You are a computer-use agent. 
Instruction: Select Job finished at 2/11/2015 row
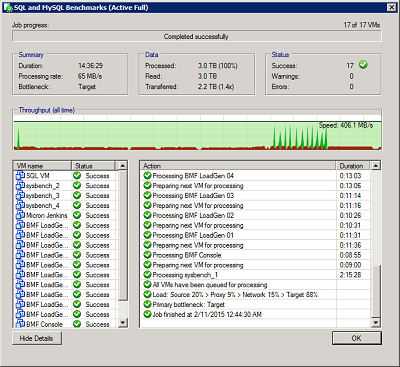(x=256, y=314)
